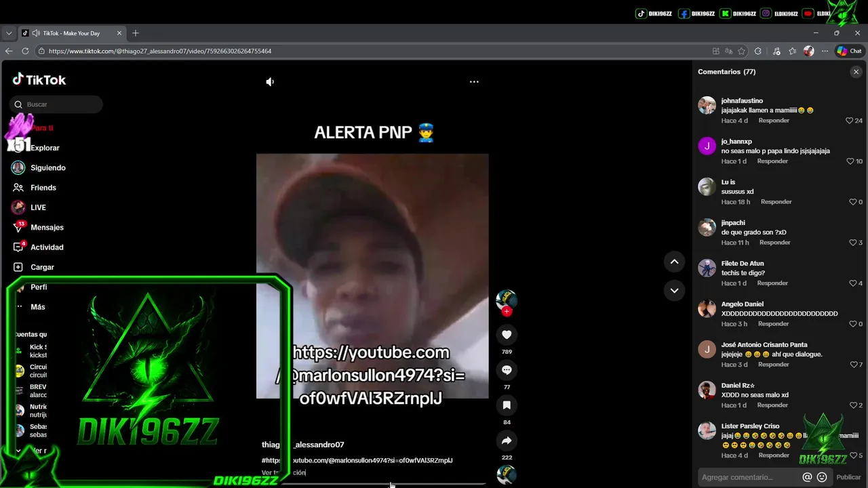Screen dimensions: 868x488
Task: Click the Publicar comment button
Action: [848, 477]
